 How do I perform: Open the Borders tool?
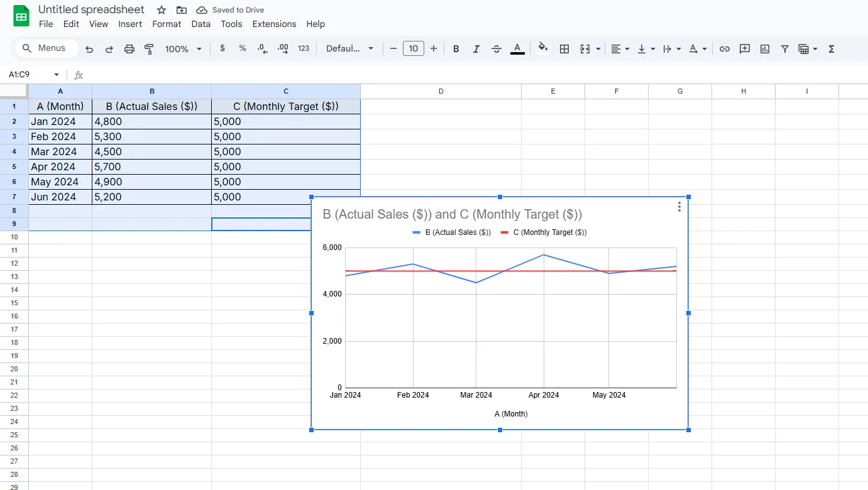click(564, 49)
